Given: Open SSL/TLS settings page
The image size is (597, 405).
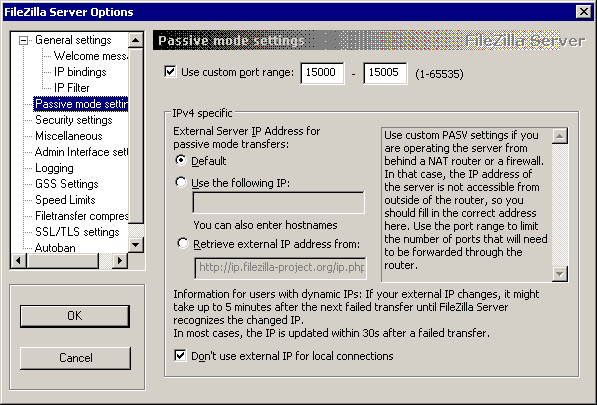Looking at the screenshot, I should point(77,232).
